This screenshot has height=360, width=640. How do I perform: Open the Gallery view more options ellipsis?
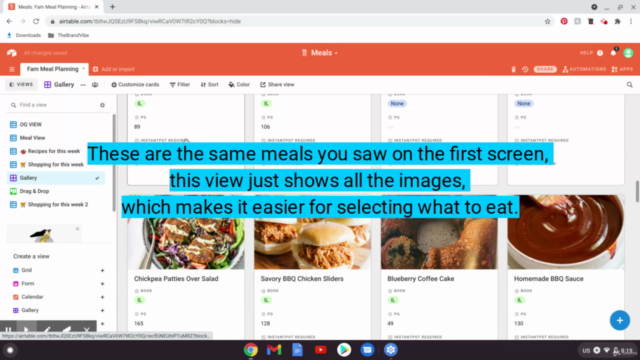click(x=83, y=85)
